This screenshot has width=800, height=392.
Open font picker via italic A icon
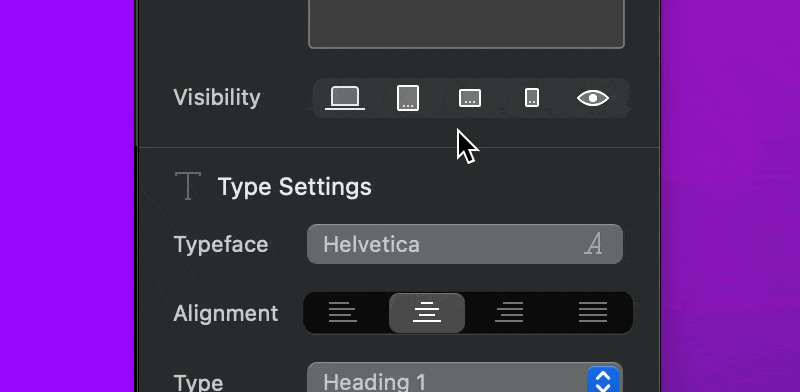point(593,244)
